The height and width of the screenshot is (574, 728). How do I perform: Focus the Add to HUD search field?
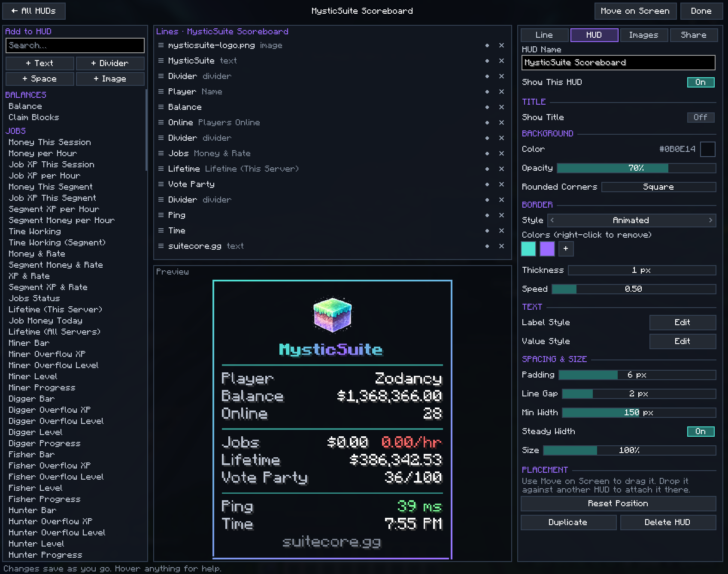(75, 45)
